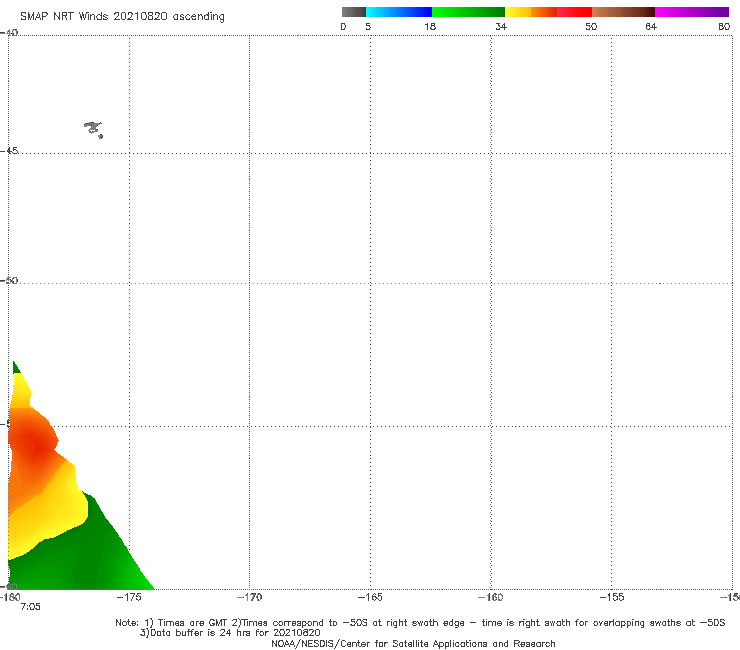Click the credit 'NOAA/NESDIS/Center for Satellite Applications and Research'
This screenshot has width=740, height=650.
coord(413,644)
